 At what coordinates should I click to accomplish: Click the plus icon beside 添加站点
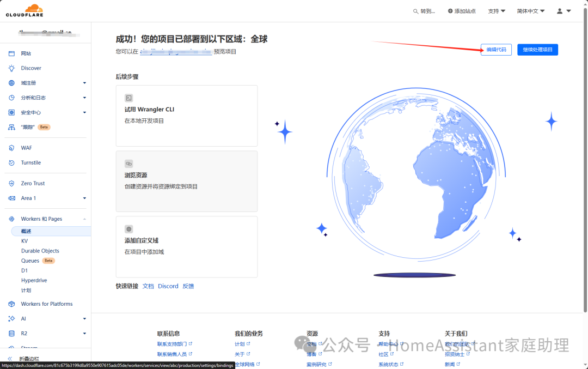[450, 11]
